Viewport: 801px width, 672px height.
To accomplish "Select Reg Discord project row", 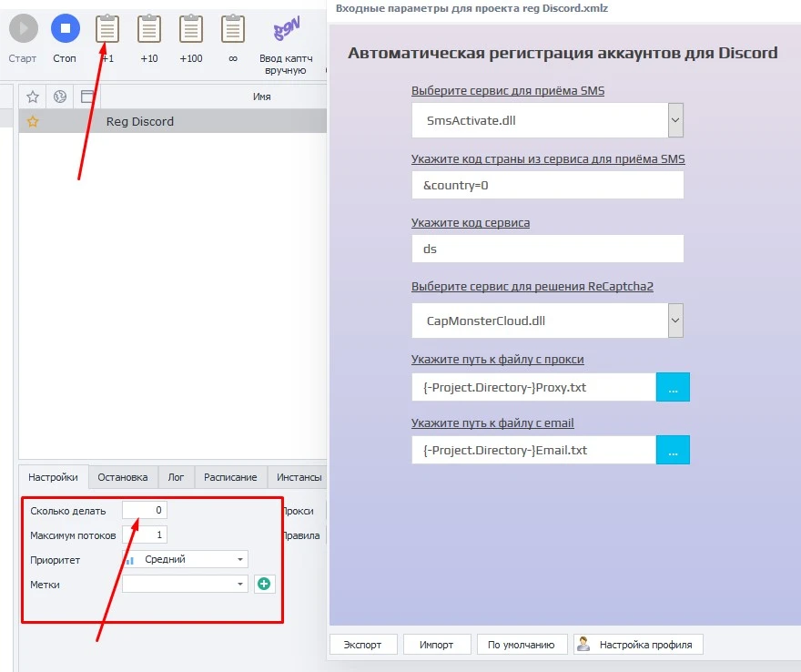I will (x=173, y=121).
